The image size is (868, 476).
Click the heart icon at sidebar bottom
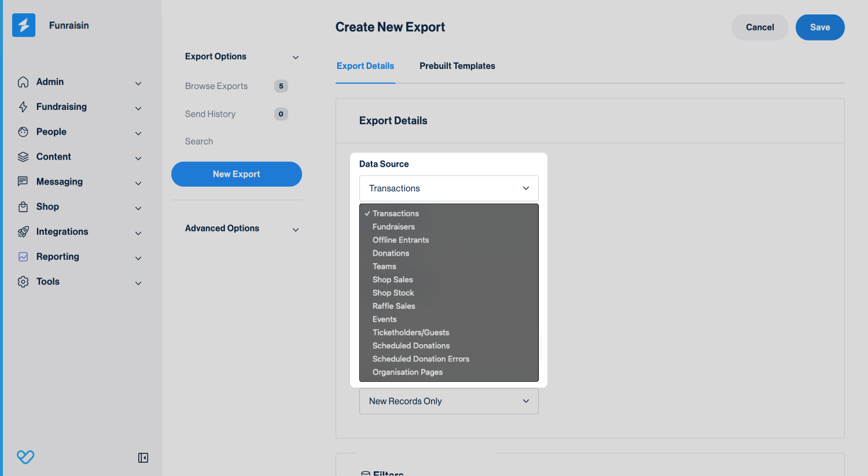click(x=25, y=457)
